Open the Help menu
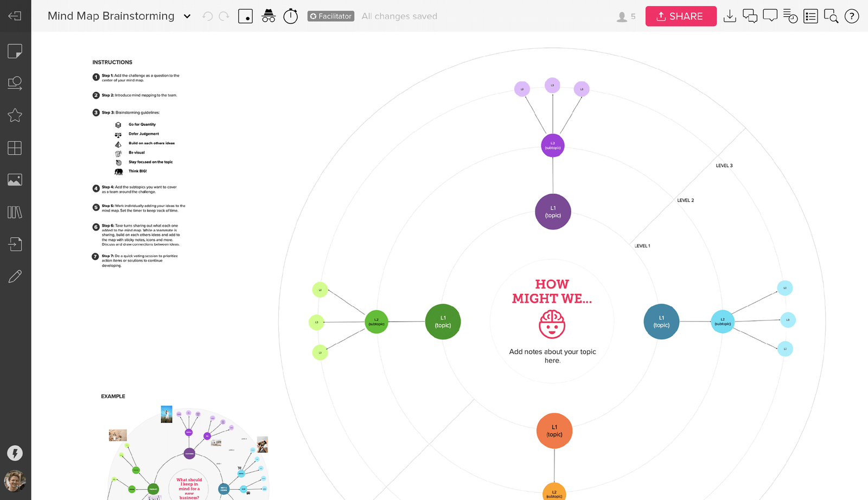The image size is (868, 500). pyautogui.click(x=852, y=16)
